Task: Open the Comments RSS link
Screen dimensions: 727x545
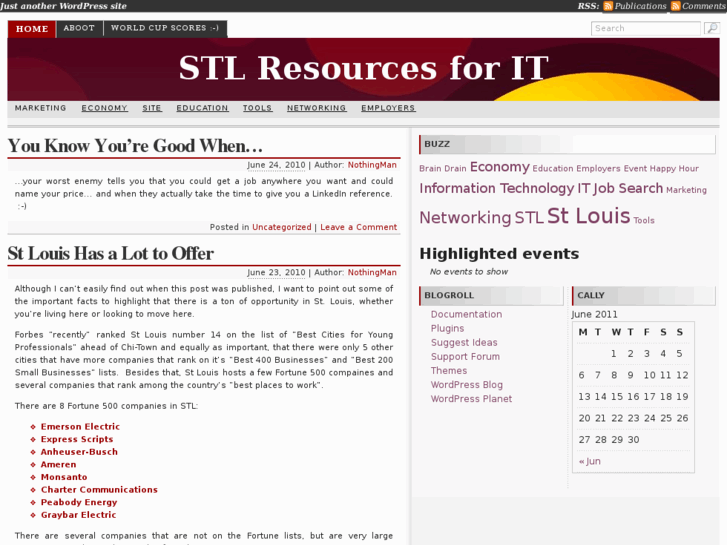Action: [704, 6]
